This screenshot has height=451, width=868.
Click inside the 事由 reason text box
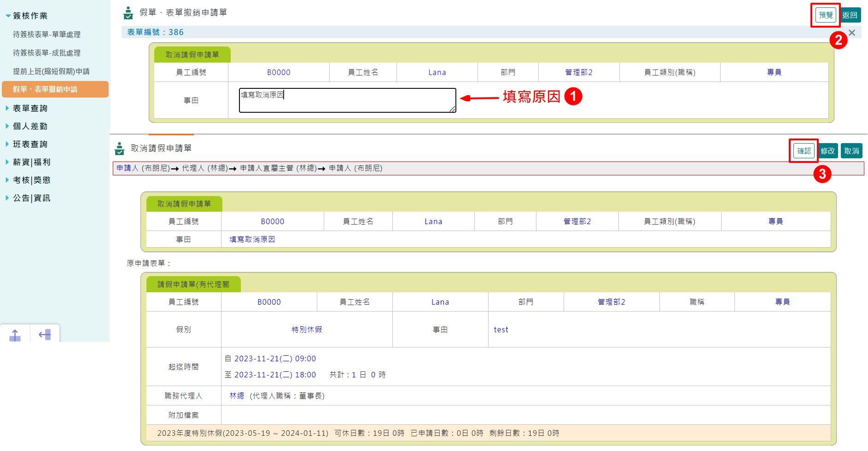(346, 99)
